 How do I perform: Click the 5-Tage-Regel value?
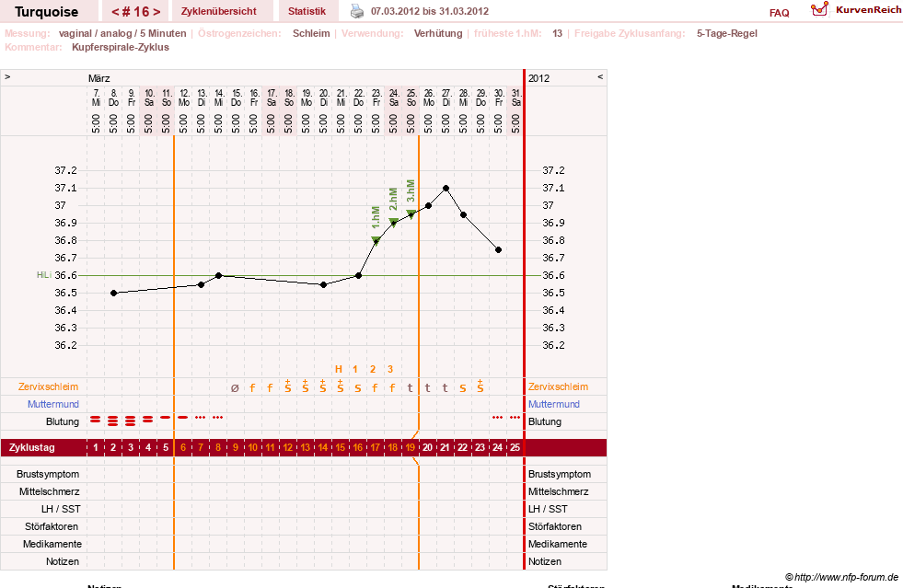(x=727, y=33)
